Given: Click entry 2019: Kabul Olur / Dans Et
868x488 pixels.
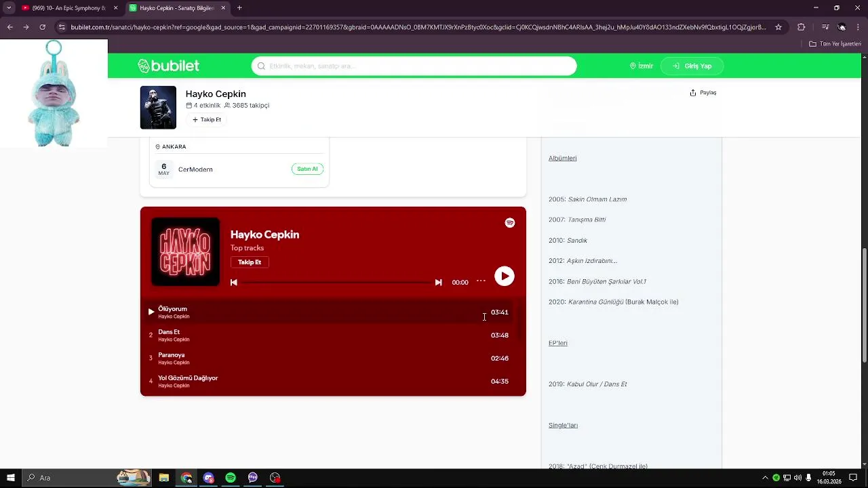Looking at the screenshot, I should pos(587,384).
